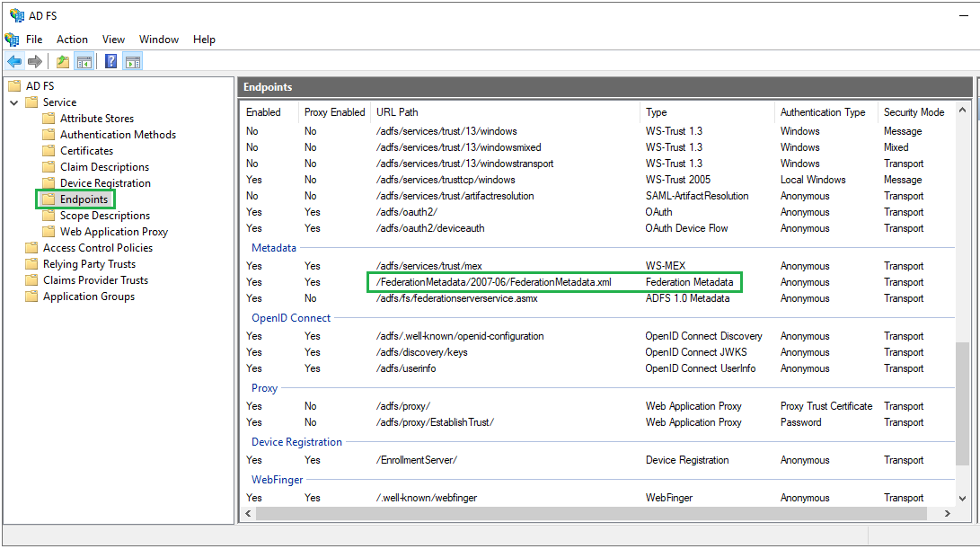980x549 pixels.
Task: Select the /adfs/oauth2/deviceauth endpoint row
Action: point(430,228)
